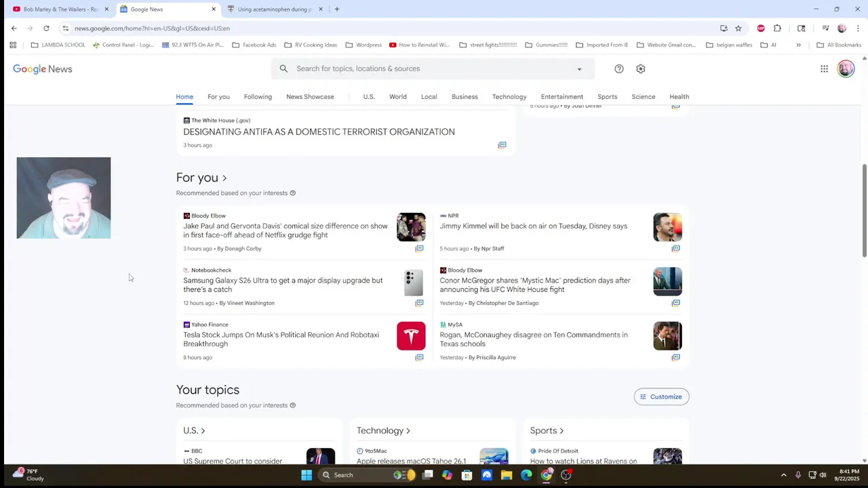This screenshot has width=868, height=488.
Task: Expand the U.S. topic heading
Action: [x=194, y=430]
